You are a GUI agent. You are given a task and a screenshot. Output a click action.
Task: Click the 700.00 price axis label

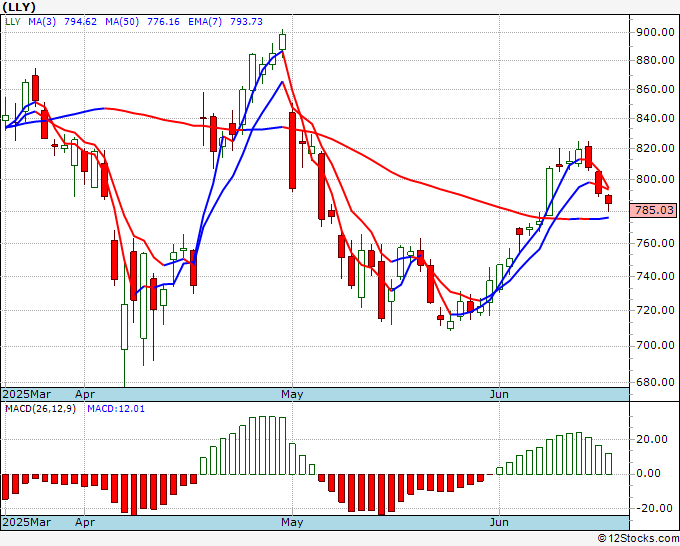[x=655, y=346]
